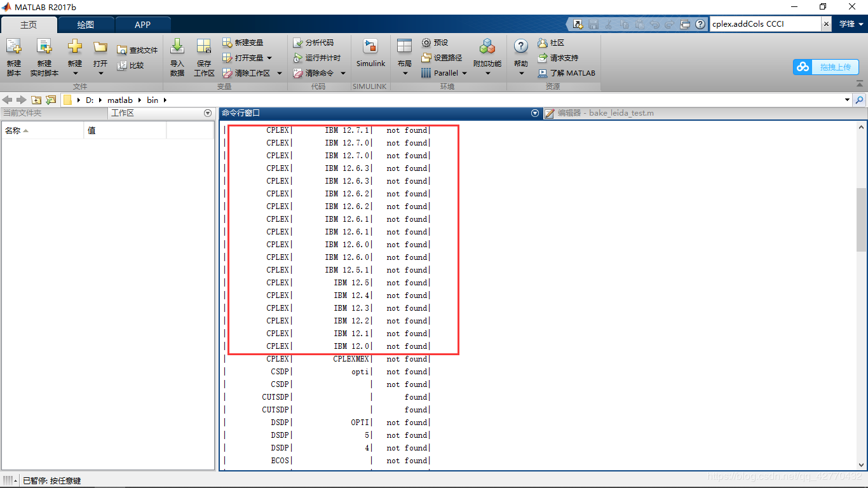Click the quick access help icon
This screenshot has width=868, height=488.
[700, 24]
